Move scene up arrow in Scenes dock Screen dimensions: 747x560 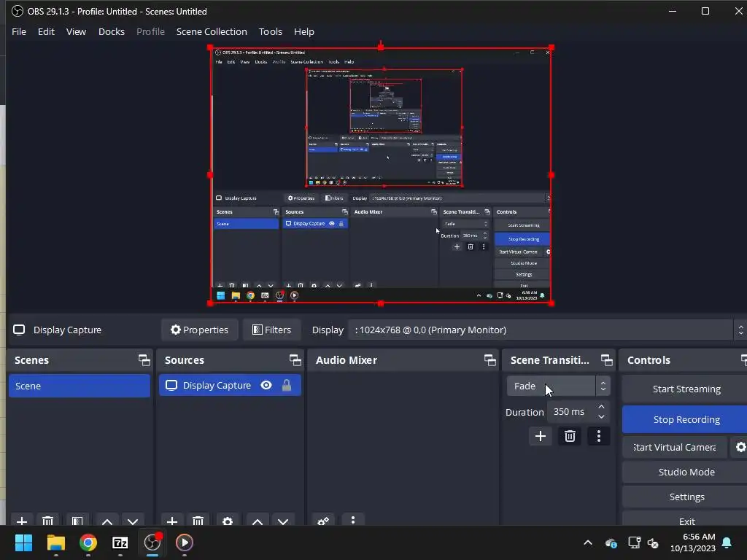[x=107, y=521]
